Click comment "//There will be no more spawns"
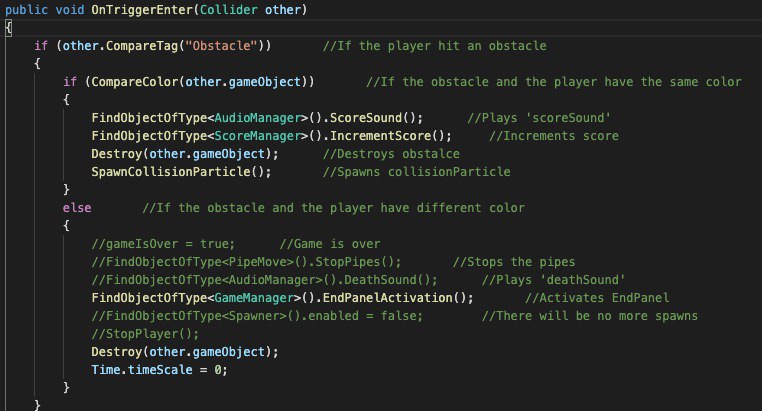 coord(589,315)
